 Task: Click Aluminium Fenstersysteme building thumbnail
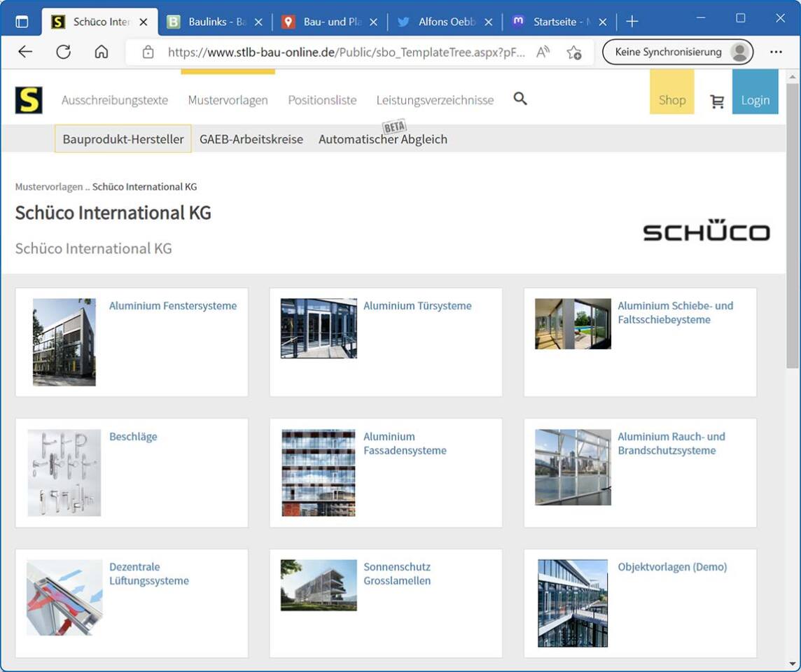coord(64,342)
